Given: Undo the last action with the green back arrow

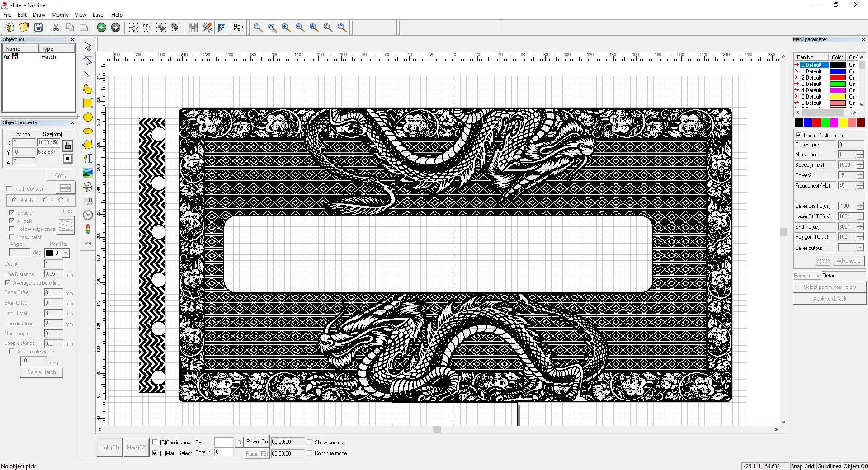Looking at the screenshot, I should (102, 28).
